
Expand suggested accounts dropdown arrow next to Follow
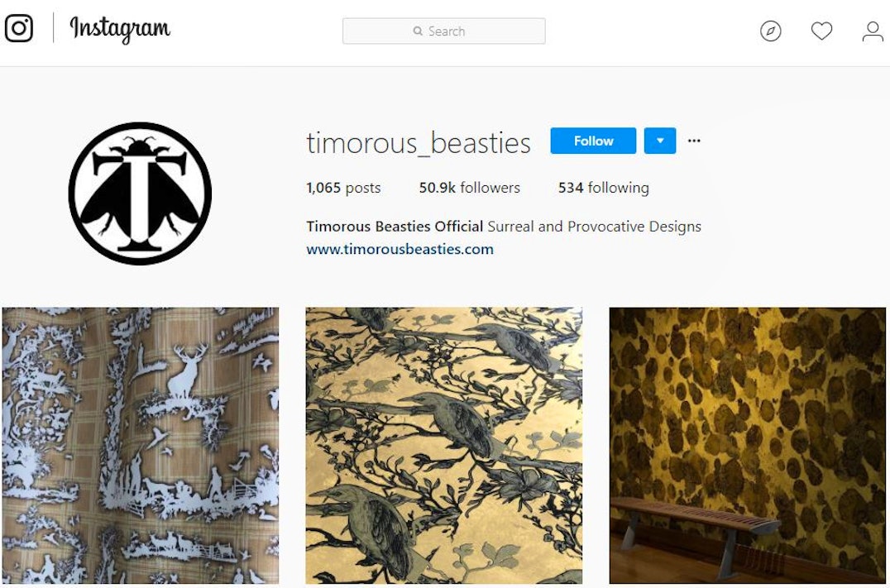(659, 141)
